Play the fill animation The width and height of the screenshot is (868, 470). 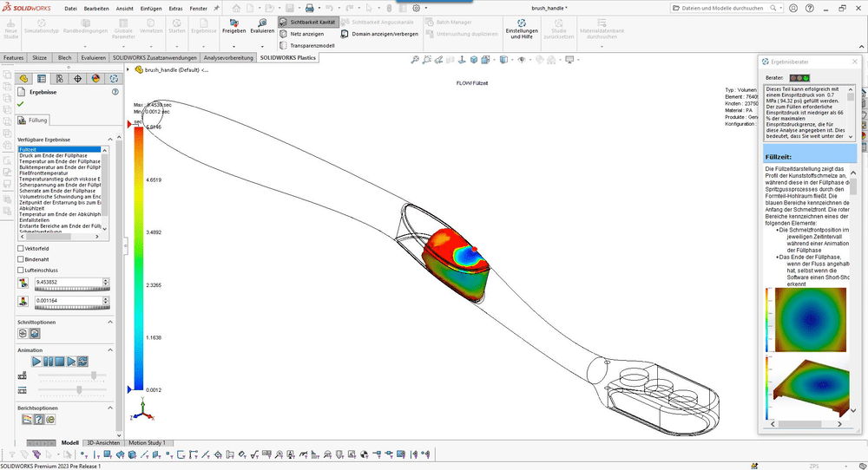click(x=36, y=361)
